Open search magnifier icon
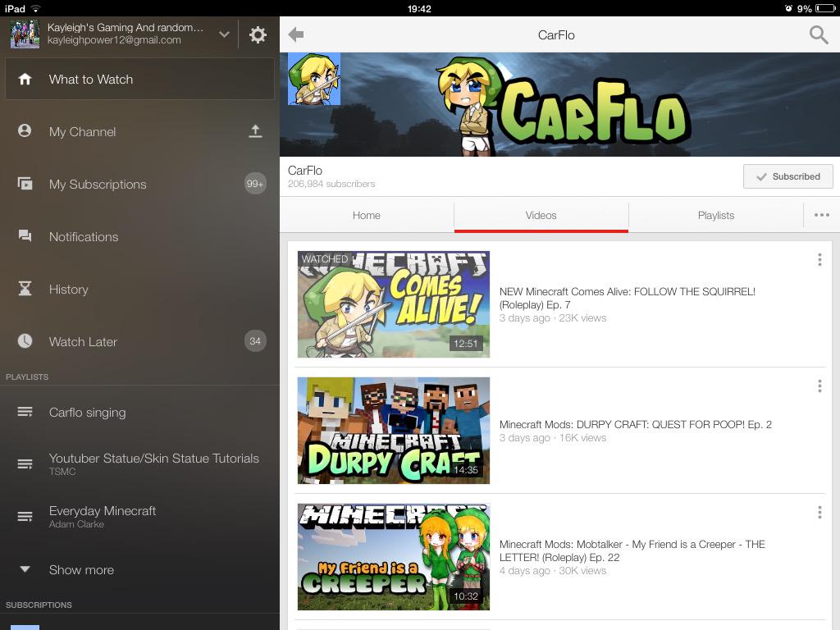This screenshot has height=630, width=840. click(819, 34)
